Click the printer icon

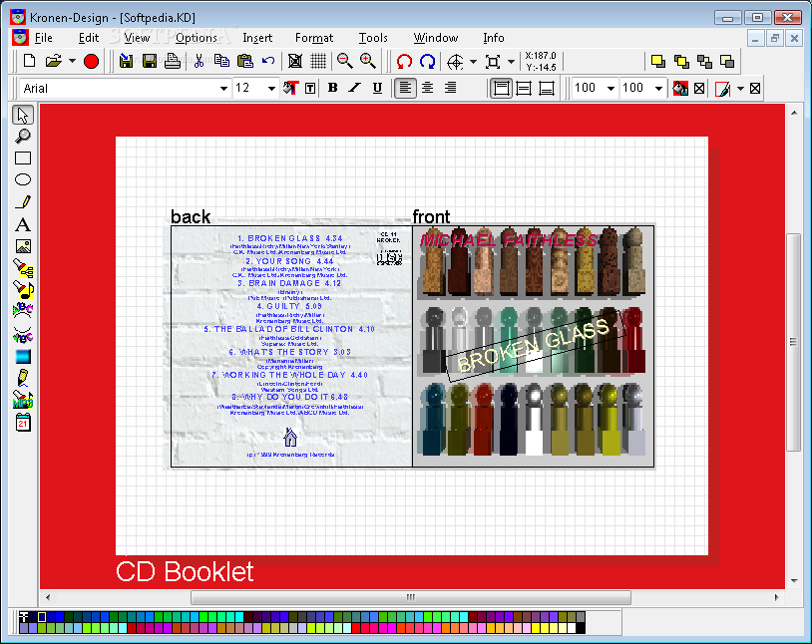(173, 61)
